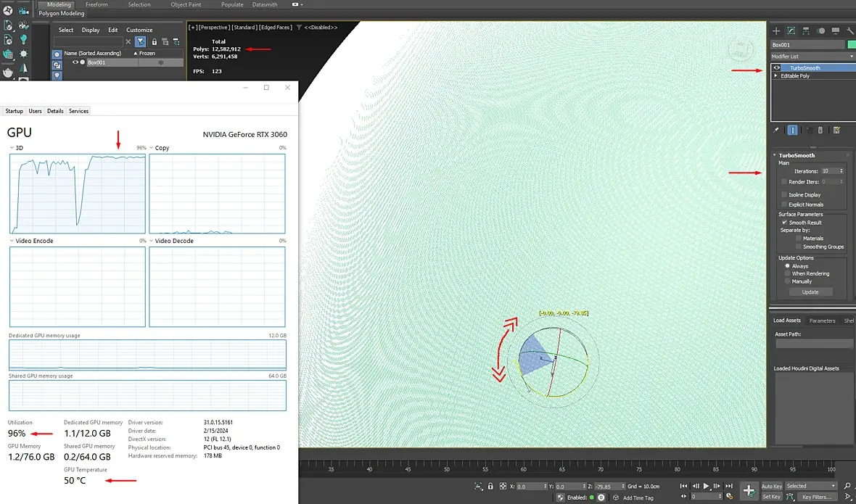The image size is (856, 504).
Task: Expand the Editable Poly modifier entry
Action: tap(776, 75)
